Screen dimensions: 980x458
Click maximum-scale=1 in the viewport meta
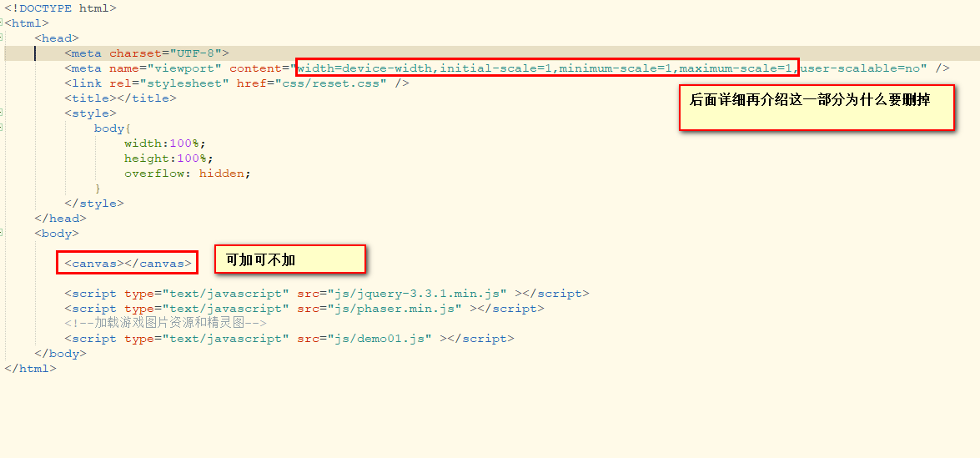click(x=736, y=68)
